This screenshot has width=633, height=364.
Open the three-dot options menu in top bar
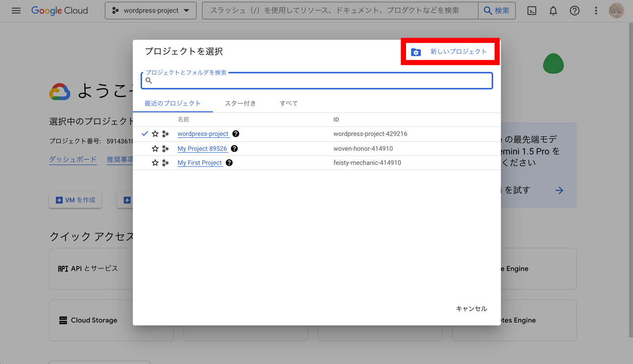[596, 10]
